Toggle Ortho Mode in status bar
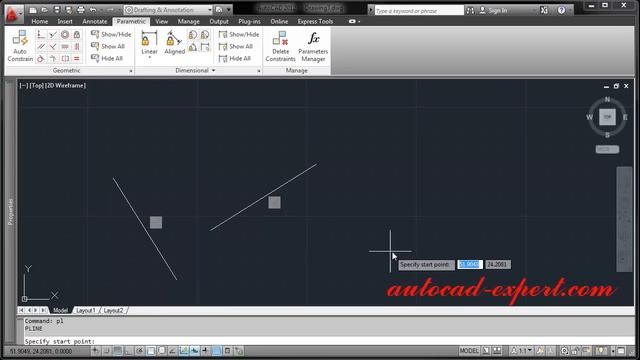The height and width of the screenshot is (360, 640). (x=129, y=351)
